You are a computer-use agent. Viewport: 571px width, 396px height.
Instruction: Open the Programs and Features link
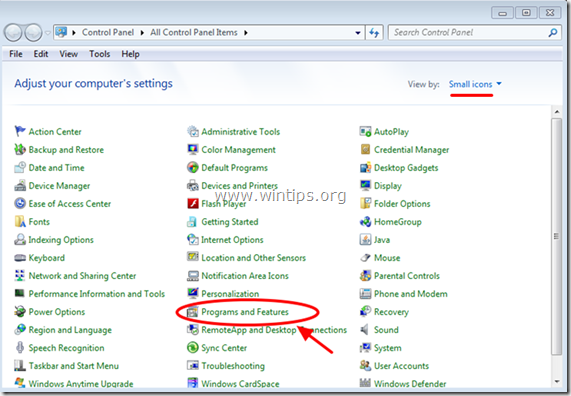[245, 312]
